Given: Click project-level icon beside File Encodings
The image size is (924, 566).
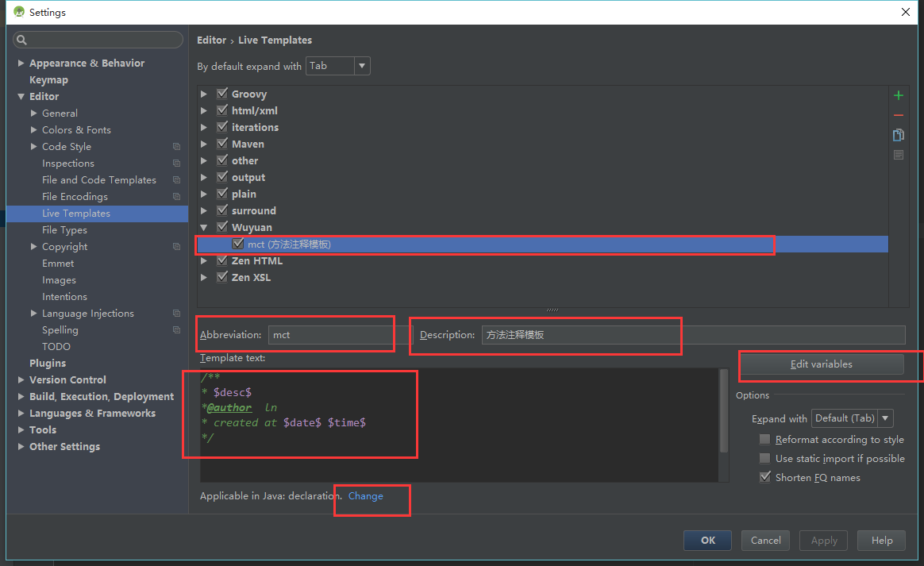Looking at the screenshot, I should (x=176, y=196).
